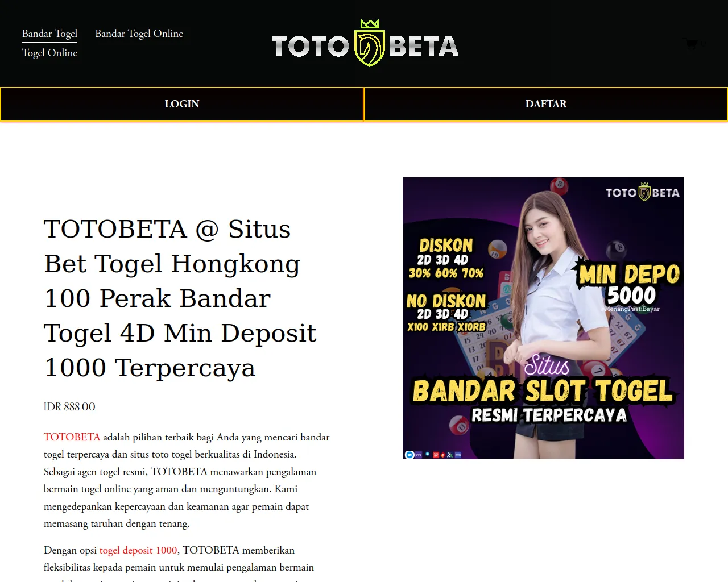Image resolution: width=728 pixels, height=582 pixels.
Task: Click the LinkAja red square icon on the banner
Action: coord(436,455)
